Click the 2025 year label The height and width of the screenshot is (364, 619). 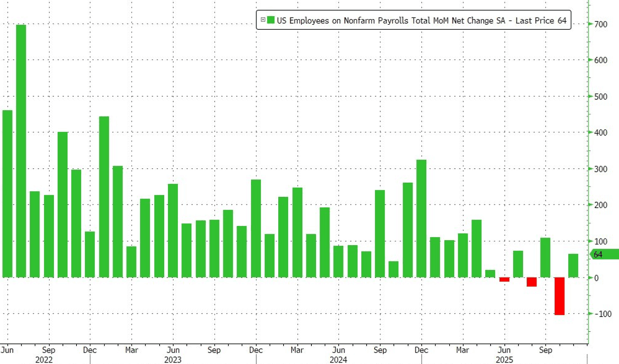click(504, 358)
